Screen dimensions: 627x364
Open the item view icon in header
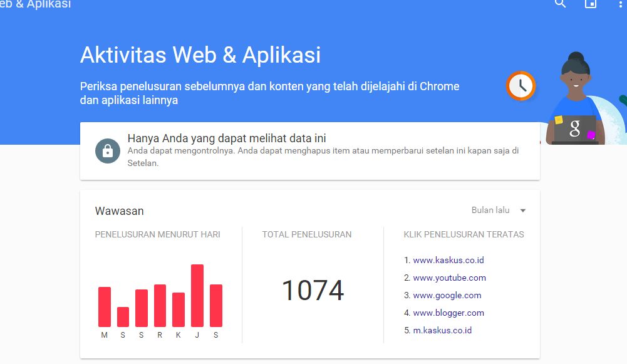click(591, 4)
